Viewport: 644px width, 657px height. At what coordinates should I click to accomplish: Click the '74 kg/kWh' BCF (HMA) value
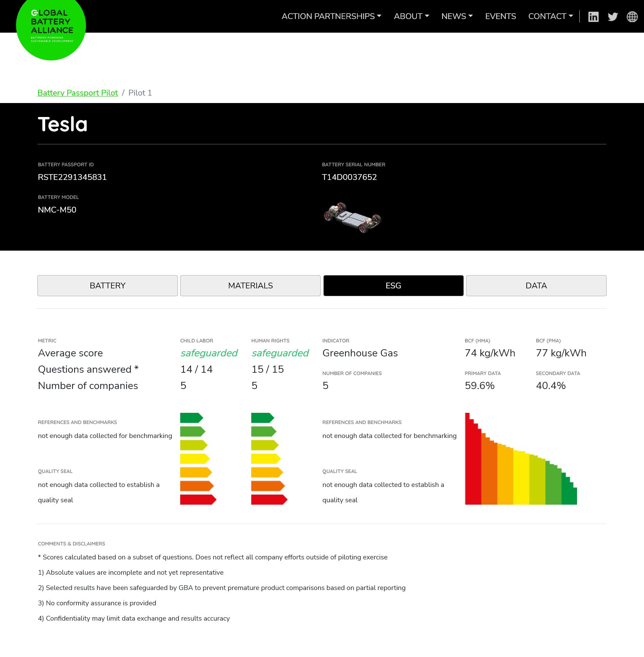[x=490, y=353]
